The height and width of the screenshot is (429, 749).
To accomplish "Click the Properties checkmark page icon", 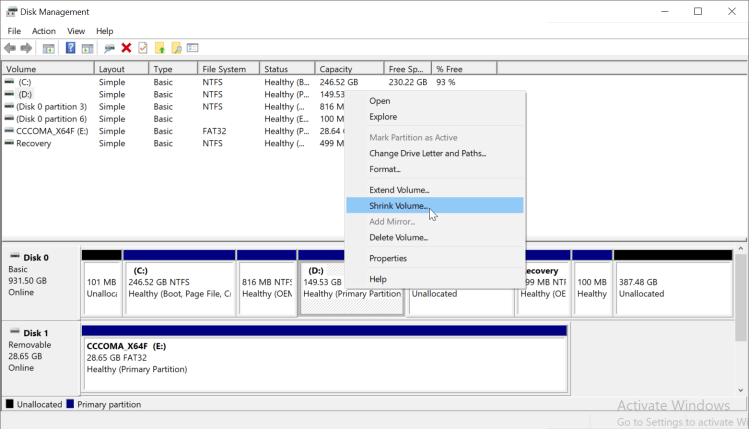I will tap(142, 48).
